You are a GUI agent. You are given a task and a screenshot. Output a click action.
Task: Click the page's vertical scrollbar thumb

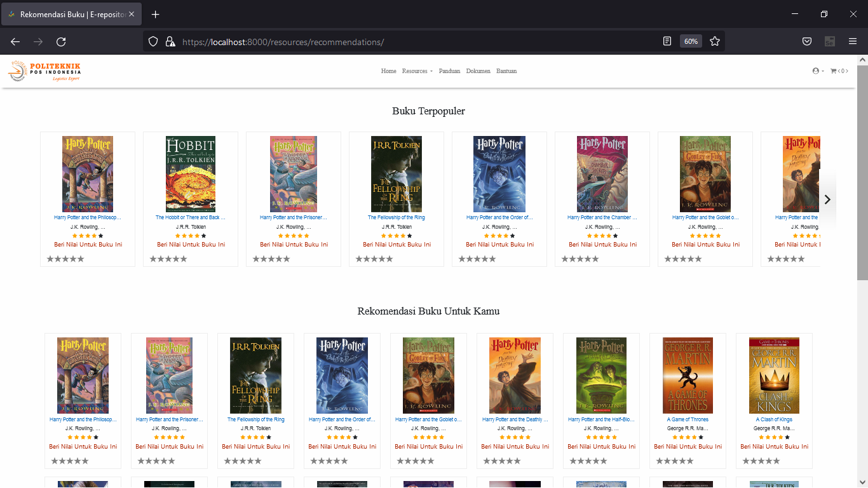[862, 172]
